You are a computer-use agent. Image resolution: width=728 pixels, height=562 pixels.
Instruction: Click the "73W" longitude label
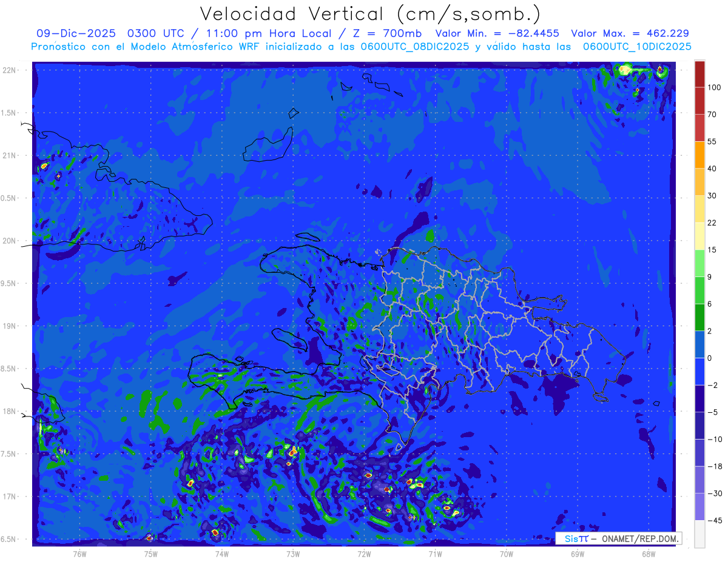[293, 554]
